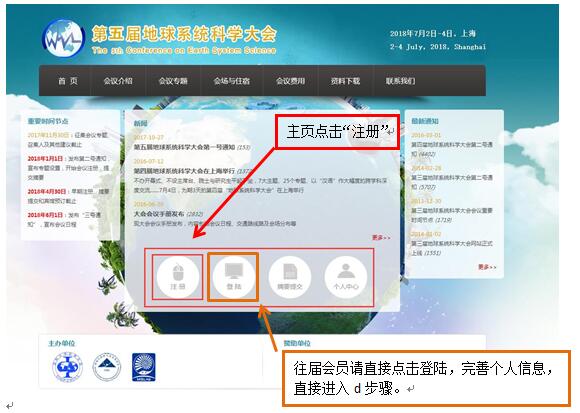Click the 更多>> link in the news panel
The height and width of the screenshot is (413, 580).
(x=381, y=237)
